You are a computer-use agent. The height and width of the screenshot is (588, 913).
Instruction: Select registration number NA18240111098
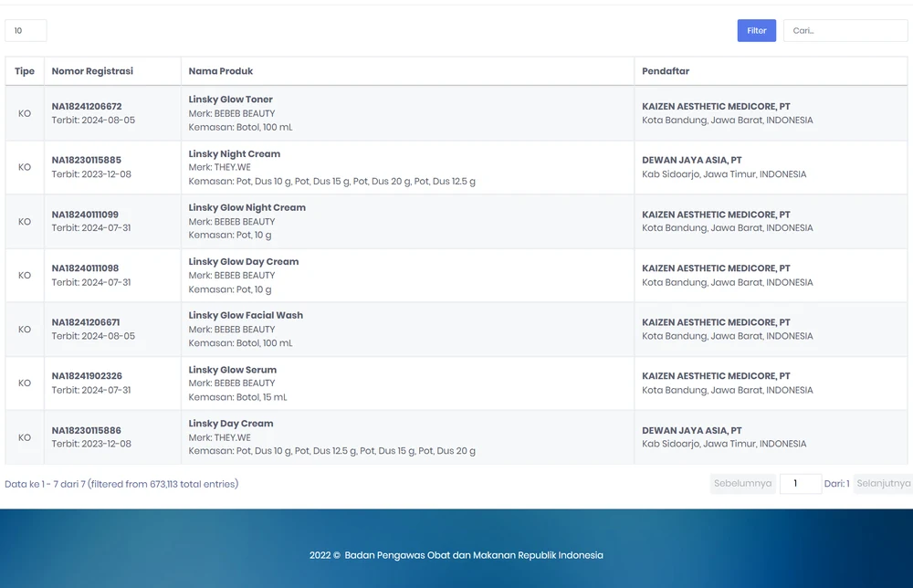coord(85,268)
